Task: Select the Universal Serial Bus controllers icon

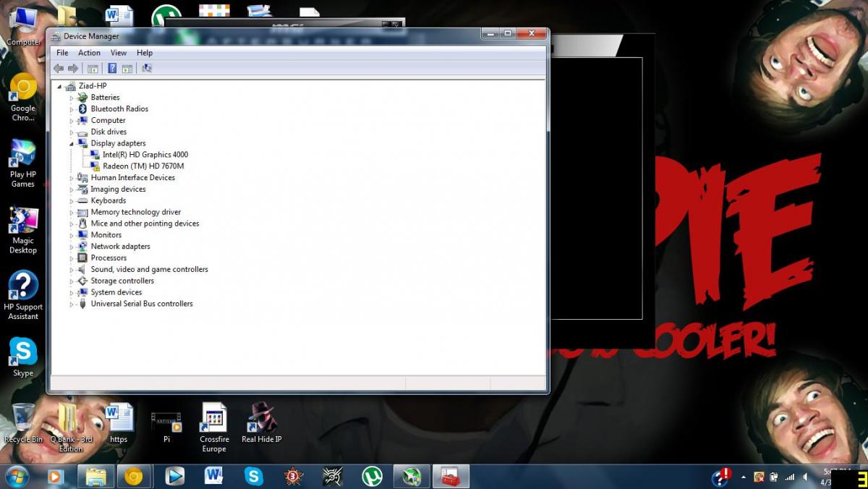Action: 82,304
